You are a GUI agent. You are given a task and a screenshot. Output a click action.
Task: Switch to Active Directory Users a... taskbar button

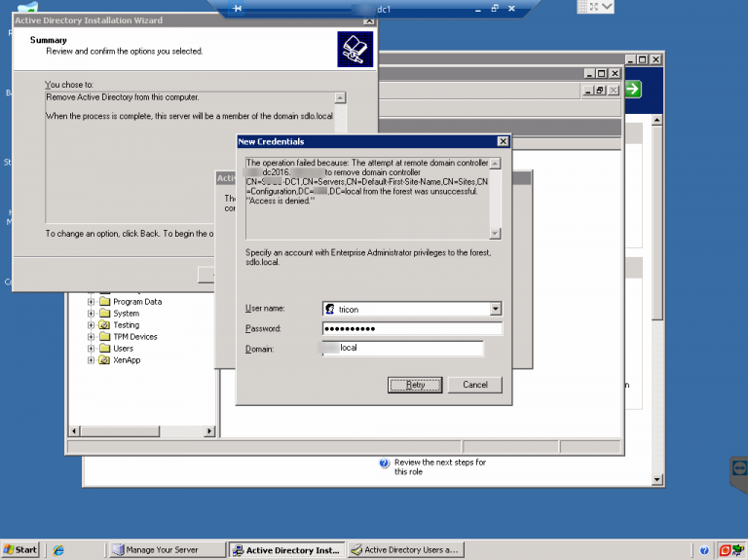pos(406,550)
